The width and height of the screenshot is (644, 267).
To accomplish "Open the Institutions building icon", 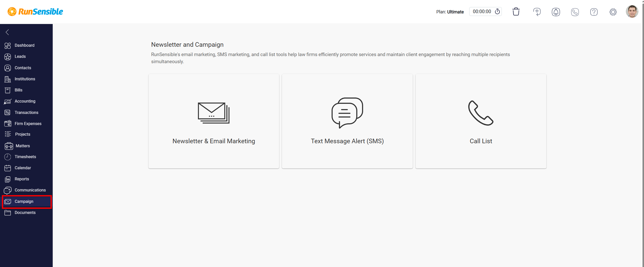I will click(x=8, y=79).
